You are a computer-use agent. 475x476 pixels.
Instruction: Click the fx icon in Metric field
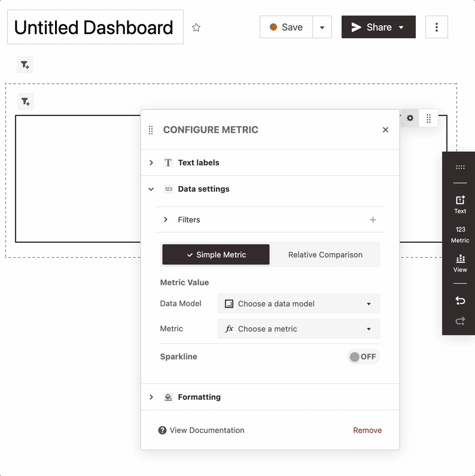click(x=229, y=328)
